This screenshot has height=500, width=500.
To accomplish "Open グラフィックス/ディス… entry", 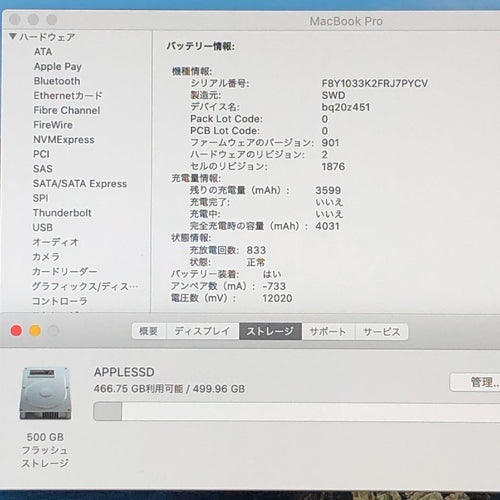I will [x=85, y=286].
